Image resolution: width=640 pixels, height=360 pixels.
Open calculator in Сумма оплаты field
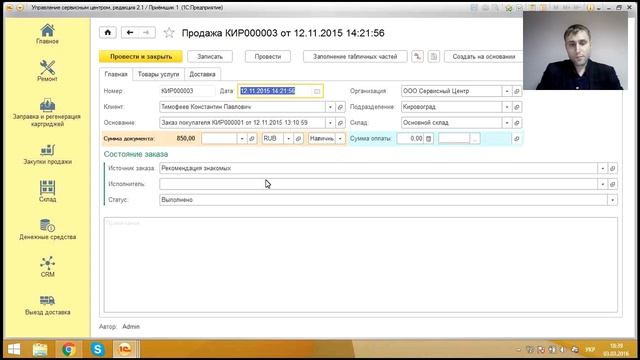pyautogui.click(x=428, y=138)
